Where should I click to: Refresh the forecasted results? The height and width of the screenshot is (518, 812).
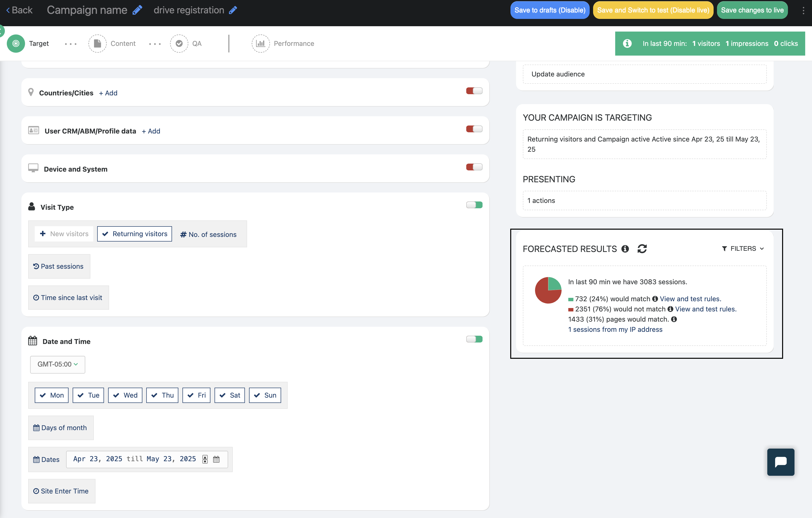(642, 249)
